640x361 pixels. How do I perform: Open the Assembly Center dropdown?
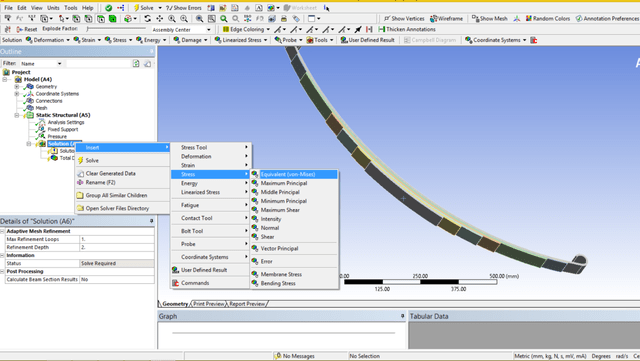[209, 30]
